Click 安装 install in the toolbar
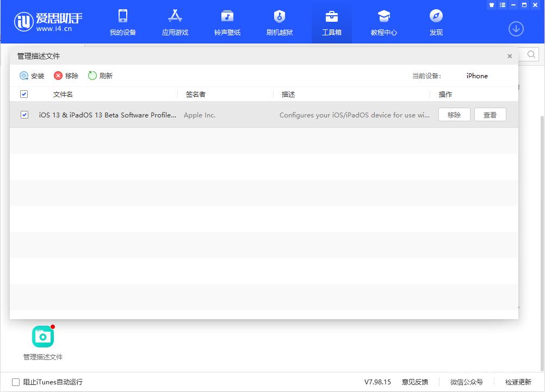The width and height of the screenshot is (545, 392). 32,76
